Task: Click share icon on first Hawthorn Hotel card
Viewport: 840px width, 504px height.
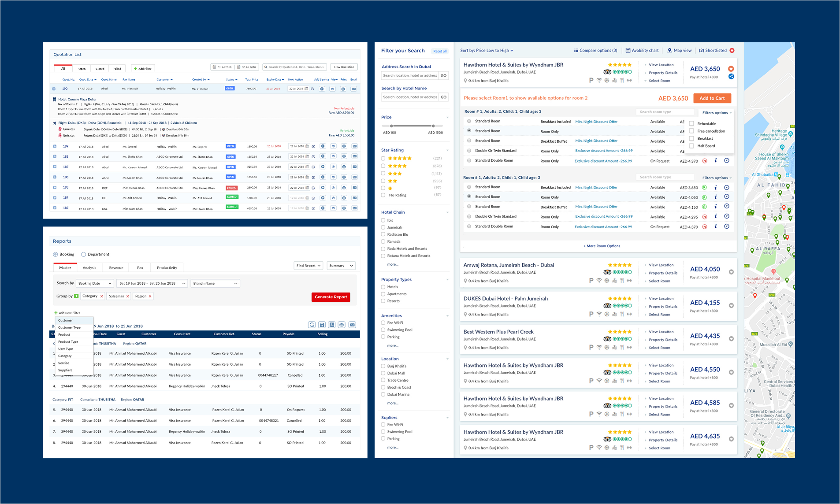Action: click(x=731, y=77)
